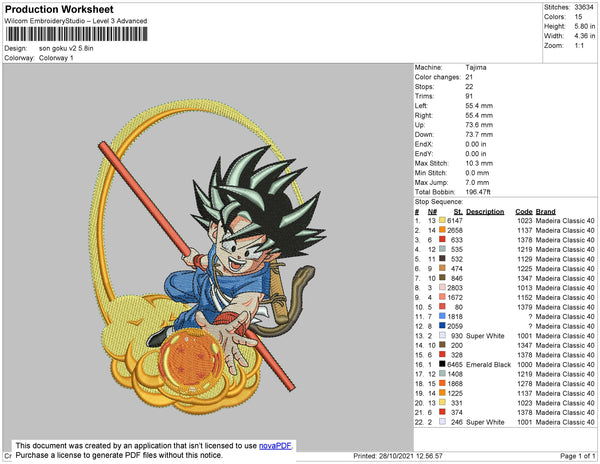Click the Code column header
The image size is (600, 464).
[523, 212]
